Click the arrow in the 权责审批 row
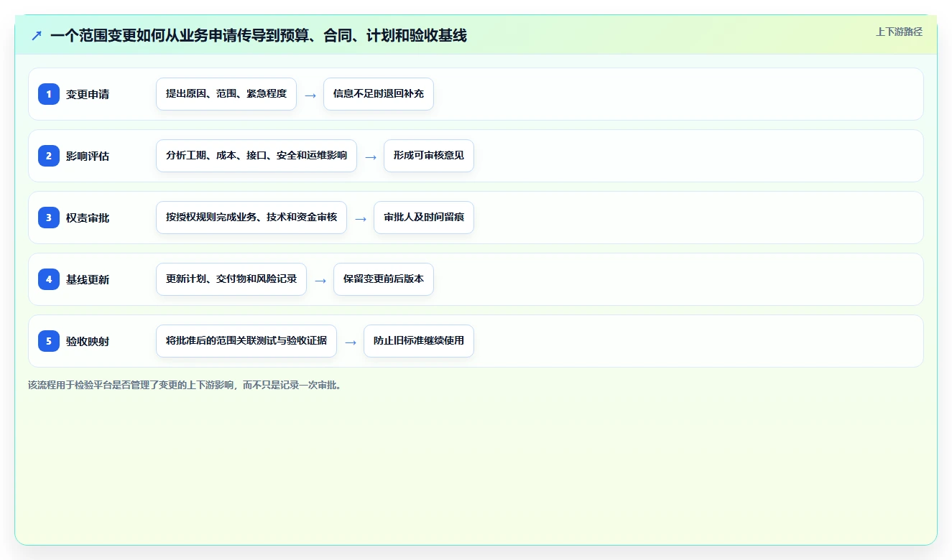The image size is (952, 560). [x=361, y=218]
